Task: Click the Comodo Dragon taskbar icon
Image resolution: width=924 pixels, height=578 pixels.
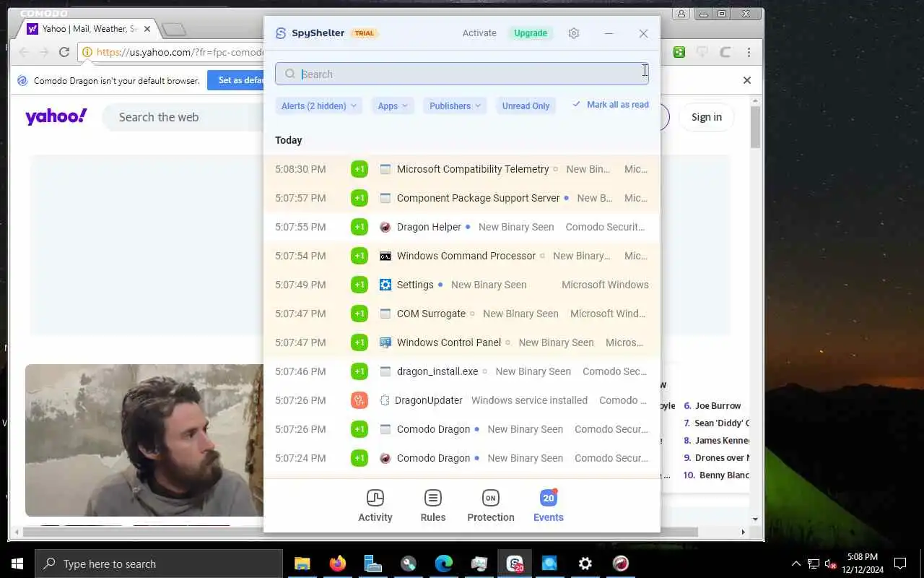Action: pos(621,564)
